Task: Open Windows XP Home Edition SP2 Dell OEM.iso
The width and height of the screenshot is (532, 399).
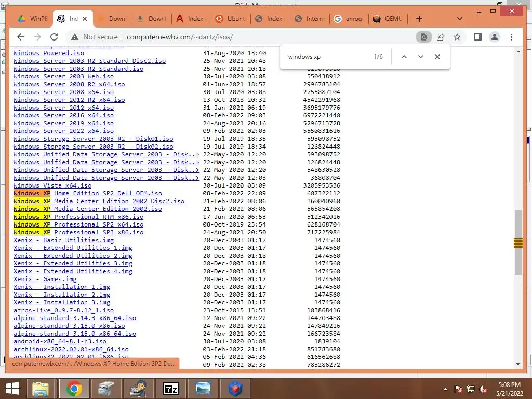Action: [87, 193]
